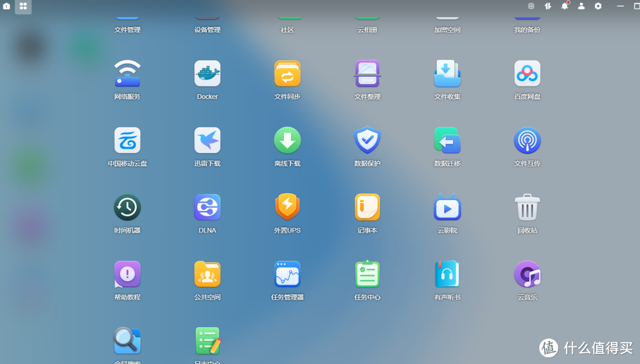Open notifications bell icon
The image size is (640, 364).
(x=565, y=6)
